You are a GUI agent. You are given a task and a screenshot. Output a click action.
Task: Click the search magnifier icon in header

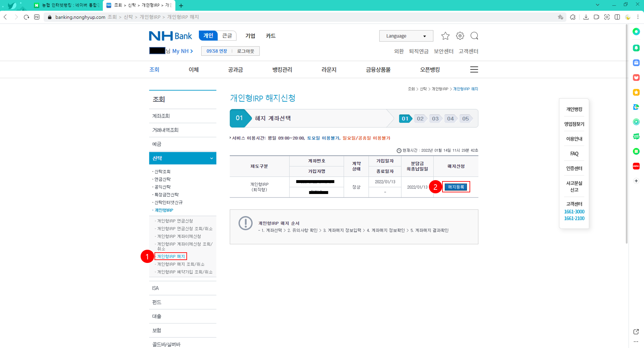474,36
